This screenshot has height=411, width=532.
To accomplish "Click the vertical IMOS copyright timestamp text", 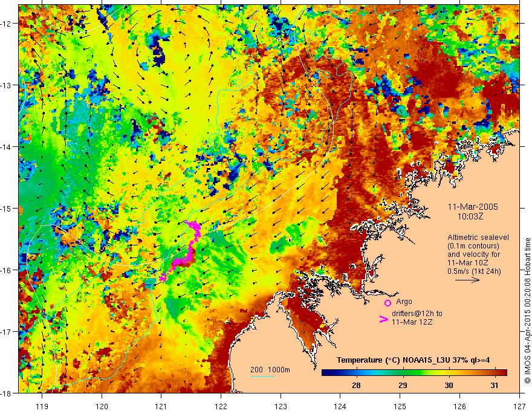I will pos(527,311).
